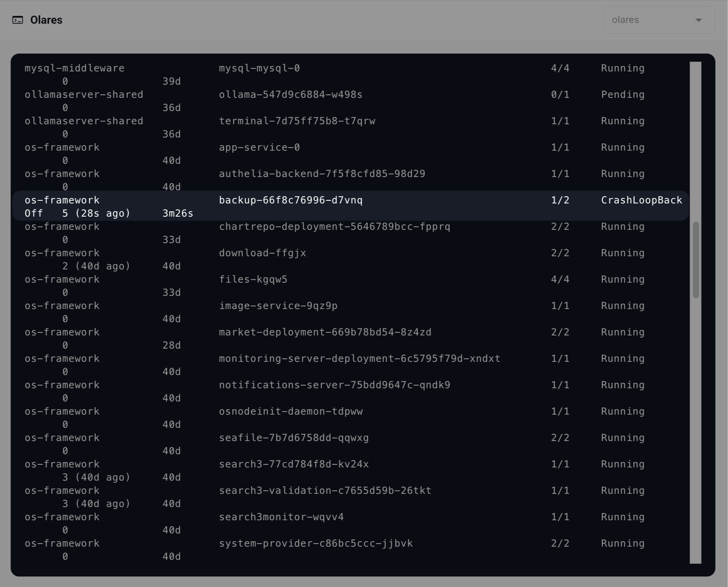Click the CrashLoopBack status text

(x=641, y=200)
